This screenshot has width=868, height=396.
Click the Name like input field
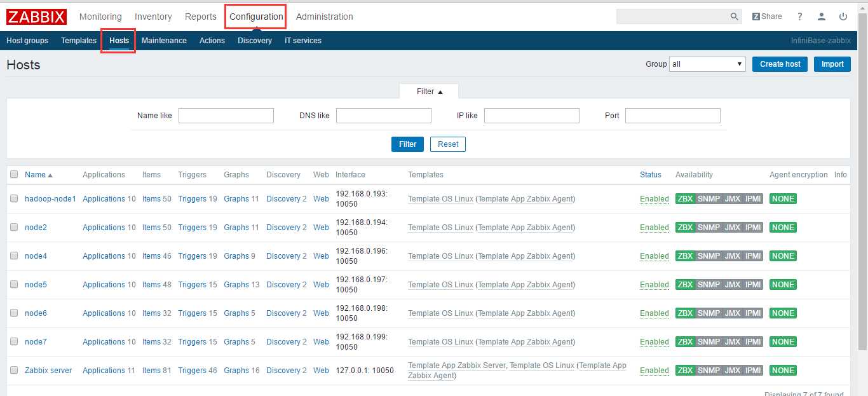[226, 116]
